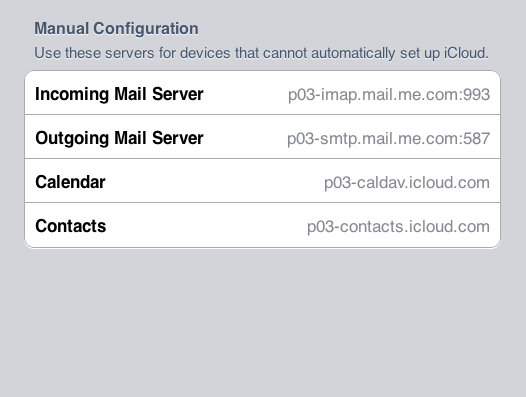Click the word Mail in Outgoing Mail Server
Image resolution: width=526 pixels, height=397 pixels.
(x=131, y=138)
